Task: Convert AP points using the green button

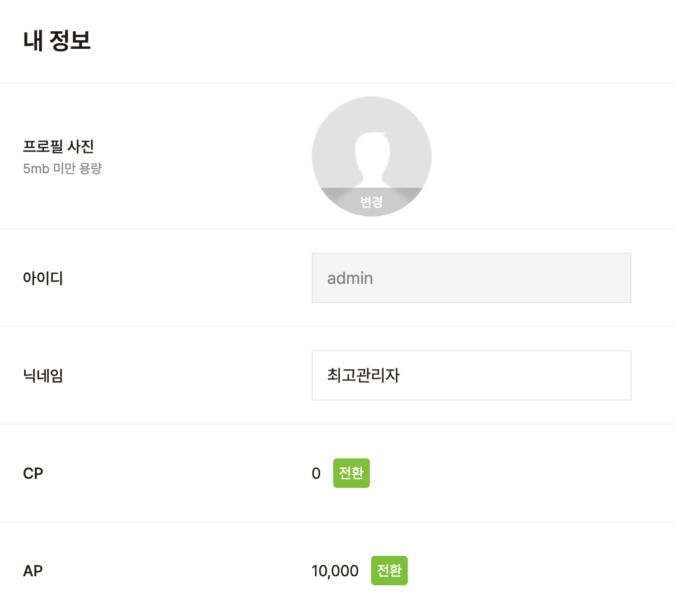Action: pos(389,570)
